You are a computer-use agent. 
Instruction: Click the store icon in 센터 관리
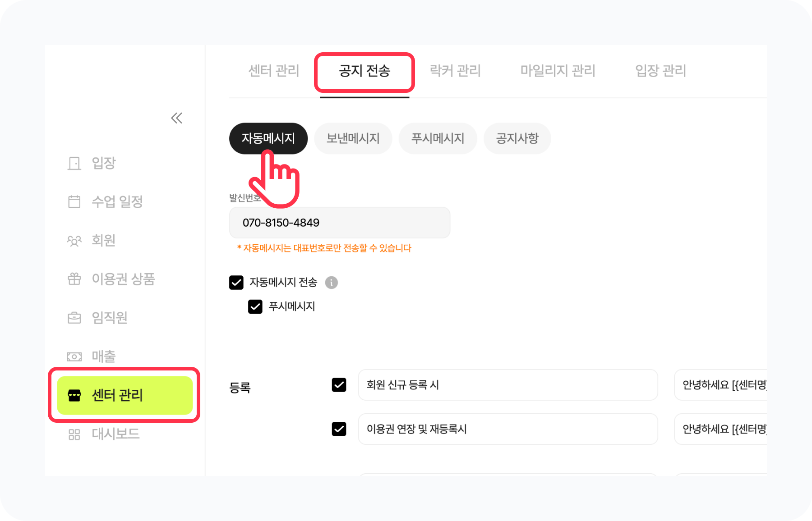(x=74, y=395)
